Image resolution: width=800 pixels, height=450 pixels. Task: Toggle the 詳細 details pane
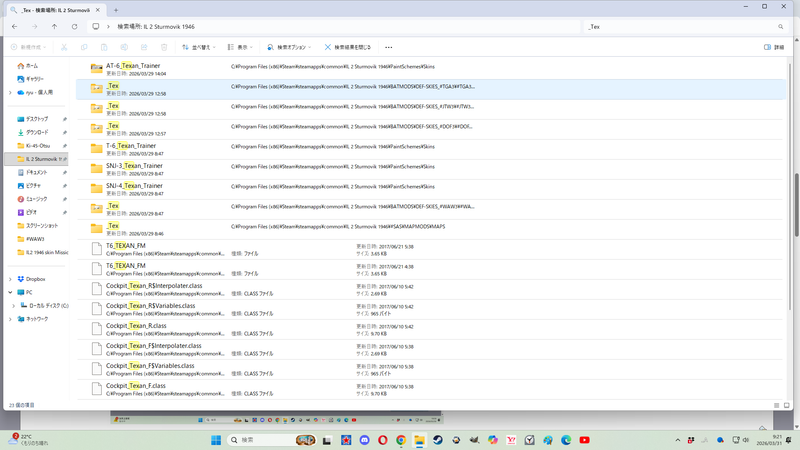point(774,47)
